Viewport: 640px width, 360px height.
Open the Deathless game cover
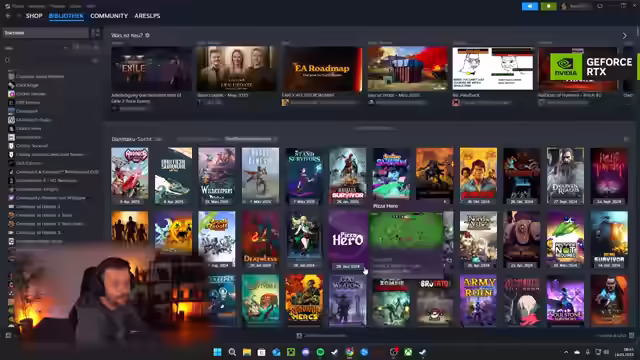pyautogui.click(x=260, y=240)
